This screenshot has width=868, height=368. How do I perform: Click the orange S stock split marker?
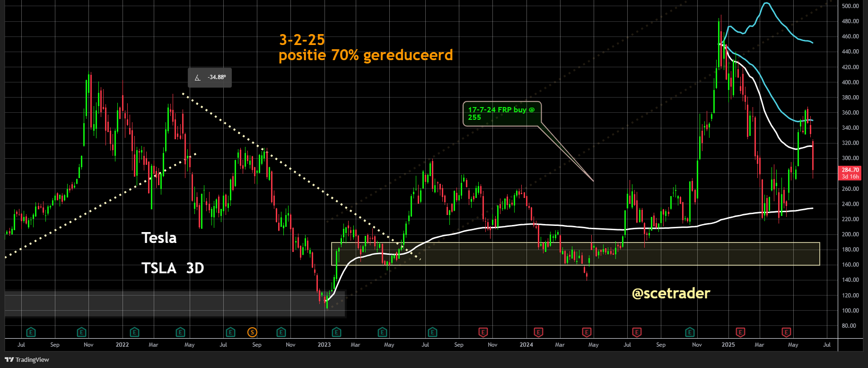pyautogui.click(x=252, y=332)
